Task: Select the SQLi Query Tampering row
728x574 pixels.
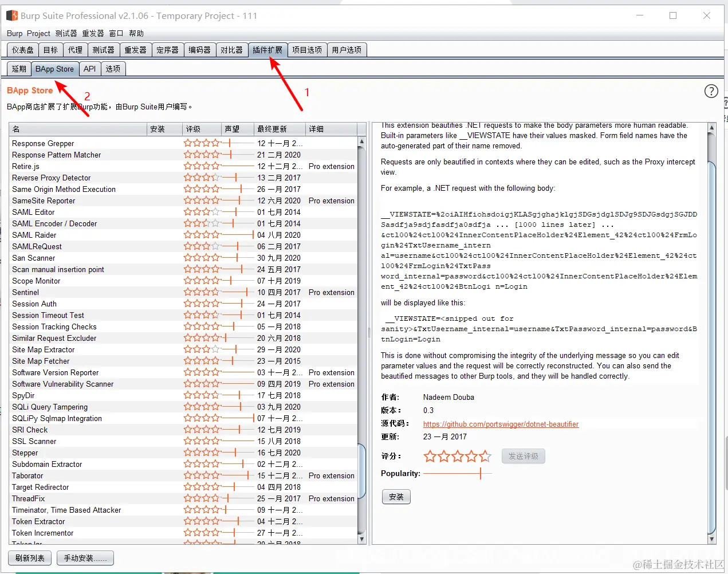Action: pos(183,407)
